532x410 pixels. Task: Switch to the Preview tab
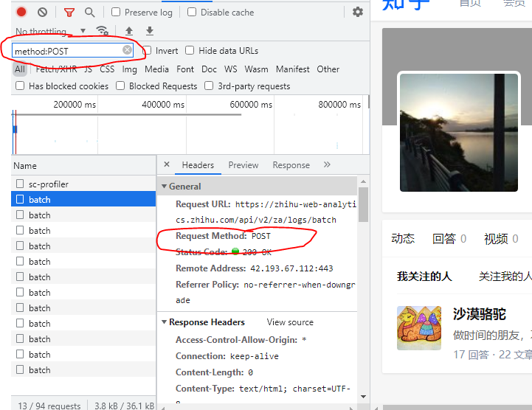point(243,165)
